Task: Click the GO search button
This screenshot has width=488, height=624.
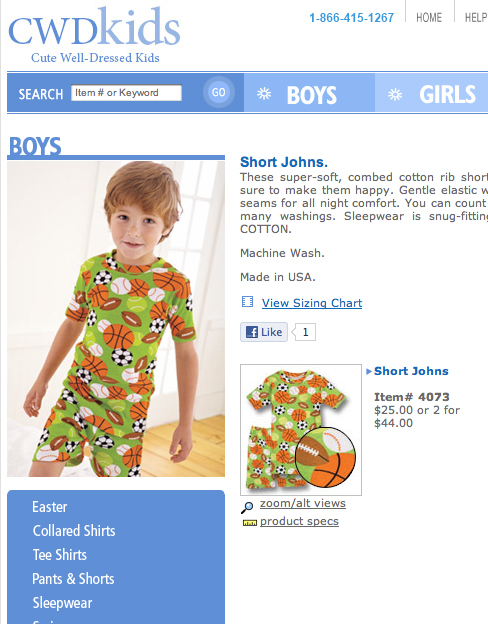Action: (x=219, y=92)
